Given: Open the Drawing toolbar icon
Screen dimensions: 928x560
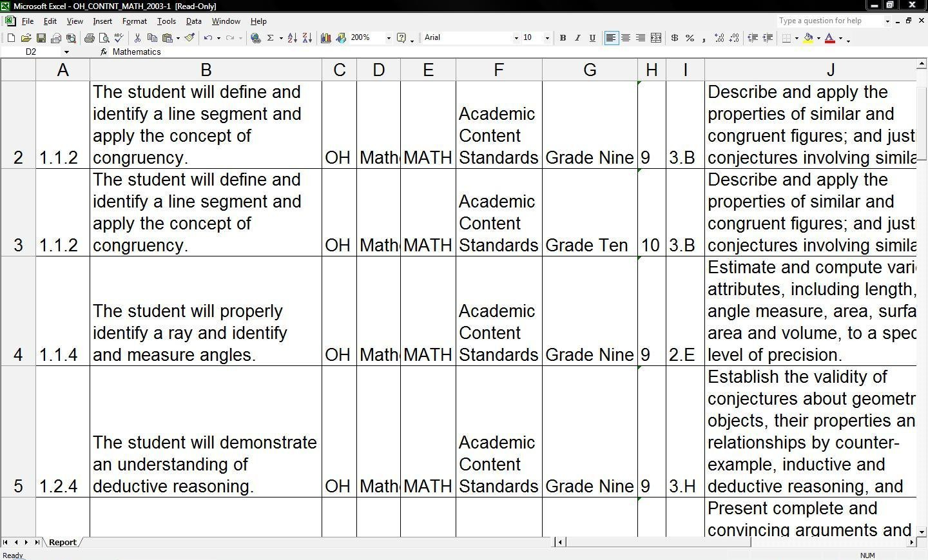Looking at the screenshot, I should click(x=340, y=38).
